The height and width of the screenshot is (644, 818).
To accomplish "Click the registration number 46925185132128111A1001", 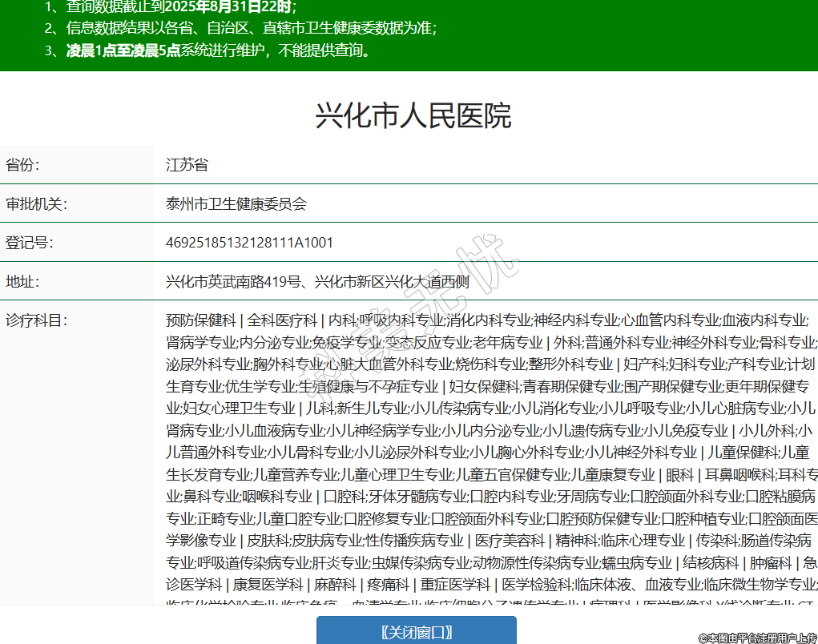I will [x=249, y=243].
